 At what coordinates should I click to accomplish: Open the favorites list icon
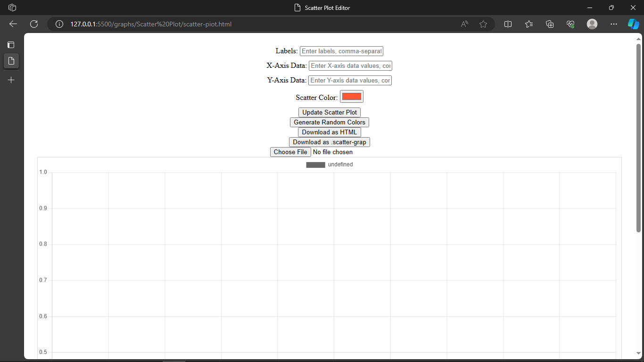529,24
